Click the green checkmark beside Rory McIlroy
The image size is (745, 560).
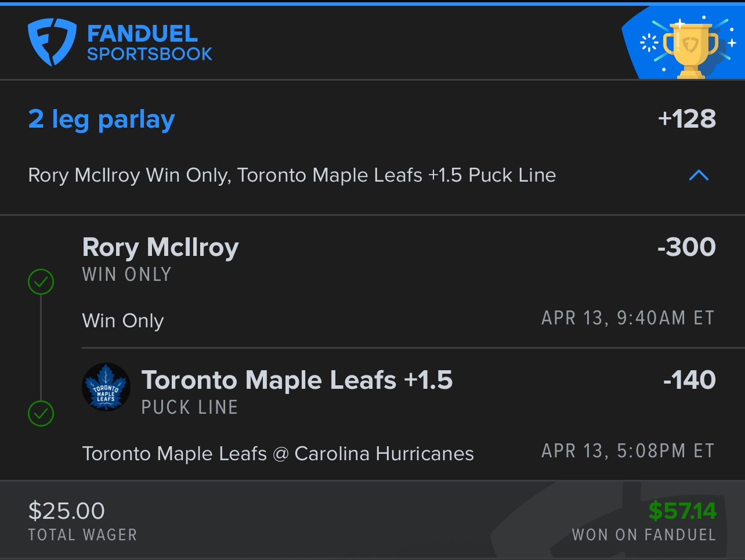tap(41, 282)
